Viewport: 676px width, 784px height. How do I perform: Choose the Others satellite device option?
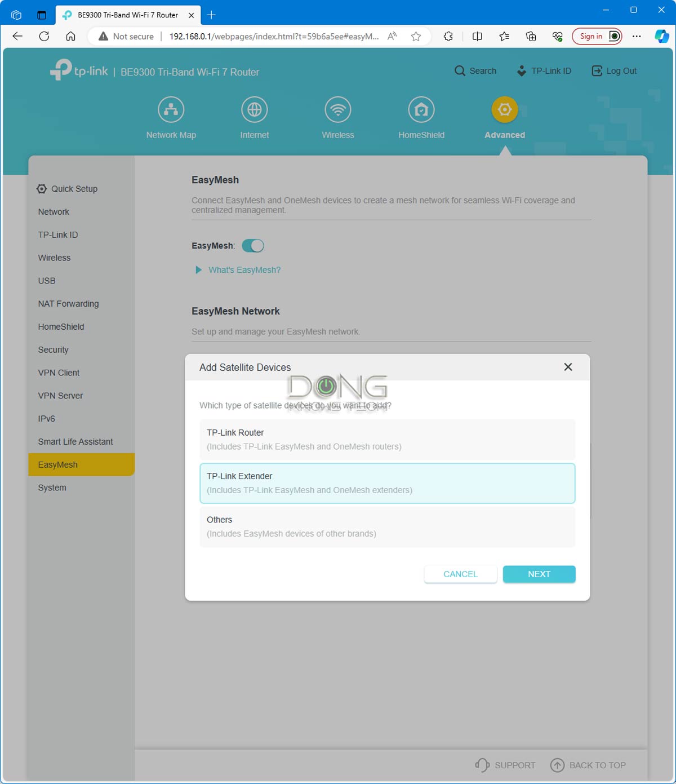point(387,526)
